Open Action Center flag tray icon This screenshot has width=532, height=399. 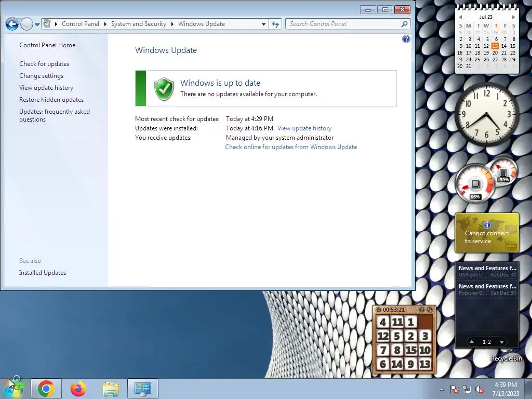pyautogui.click(x=455, y=389)
